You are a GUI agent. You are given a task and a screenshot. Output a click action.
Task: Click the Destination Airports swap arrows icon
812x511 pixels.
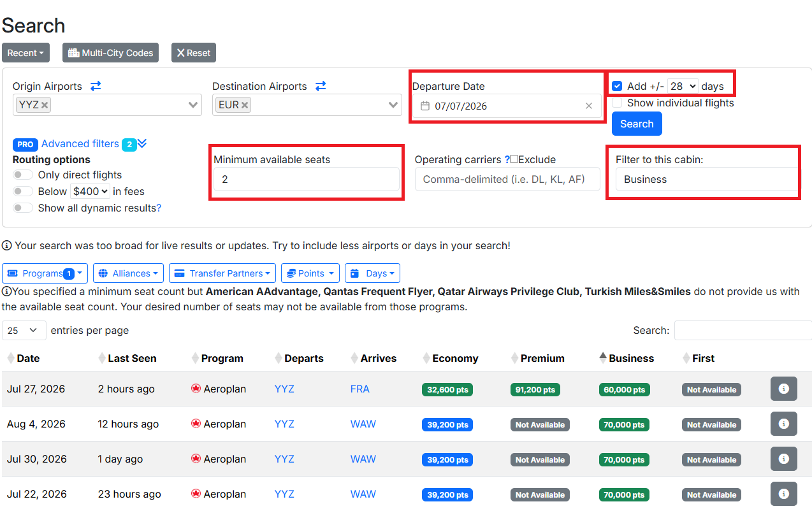(x=321, y=86)
